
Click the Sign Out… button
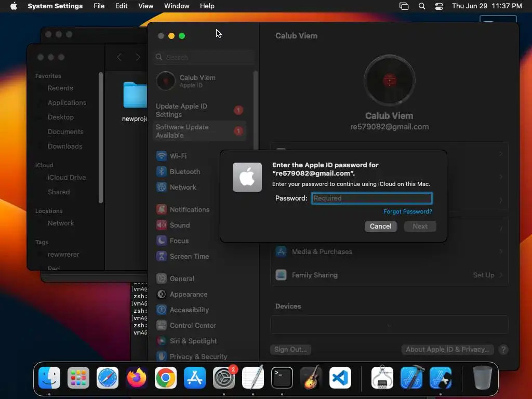pyautogui.click(x=290, y=350)
